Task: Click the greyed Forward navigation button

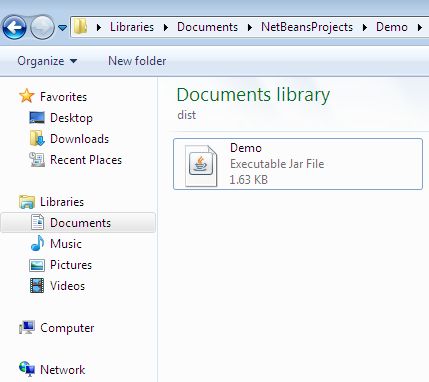Action: pyautogui.click(x=42, y=27)
